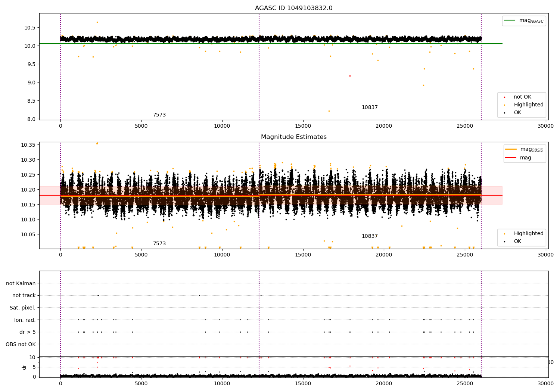560x392 pixels.
Task: Click the 'Sat. pixel.' row label
Action: point(23,308)
